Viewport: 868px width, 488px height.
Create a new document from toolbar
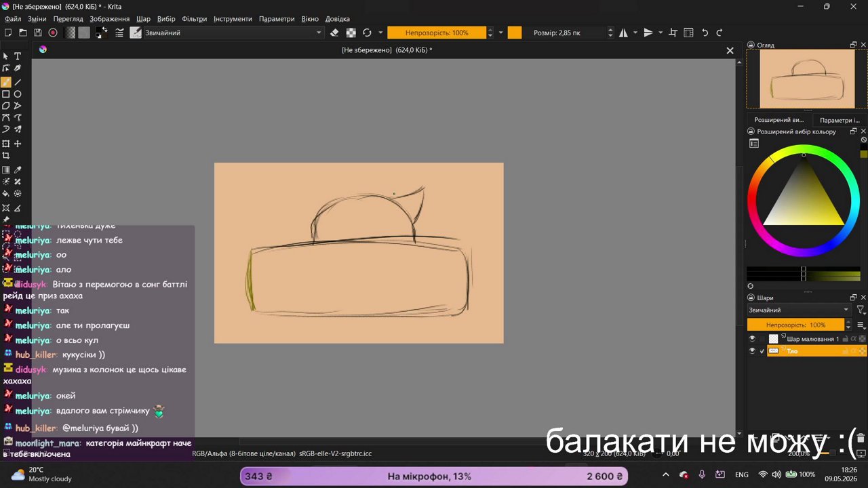click(x=8, y=33)
